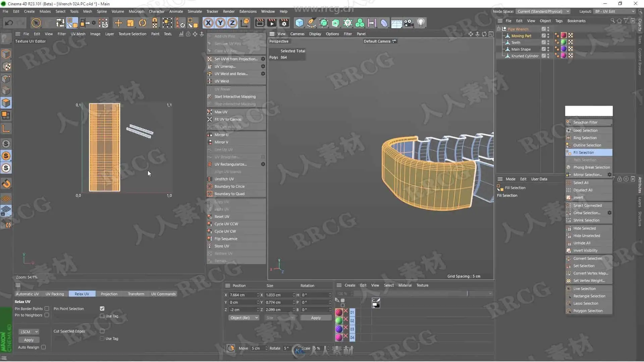Open the MoGraph menu

(x=136, y=11)
